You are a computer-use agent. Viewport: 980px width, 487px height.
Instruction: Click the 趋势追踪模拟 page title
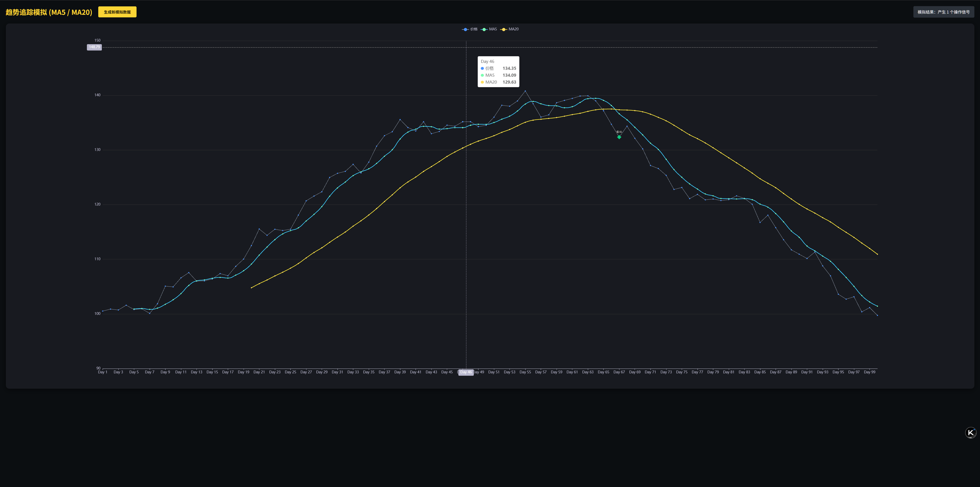tap(49, 12)
